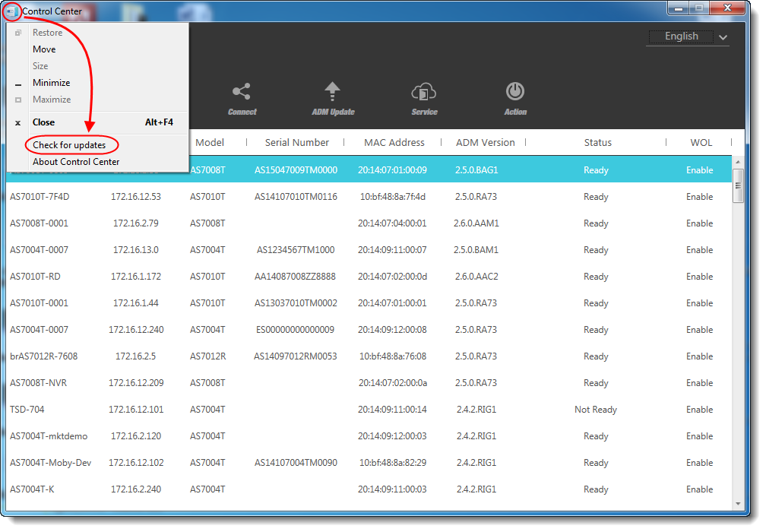
Task: Open the Action tool
Action: [514, 97]
